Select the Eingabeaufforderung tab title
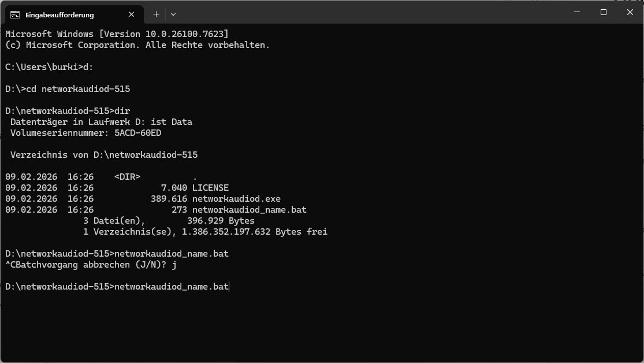 click(59, 14)
